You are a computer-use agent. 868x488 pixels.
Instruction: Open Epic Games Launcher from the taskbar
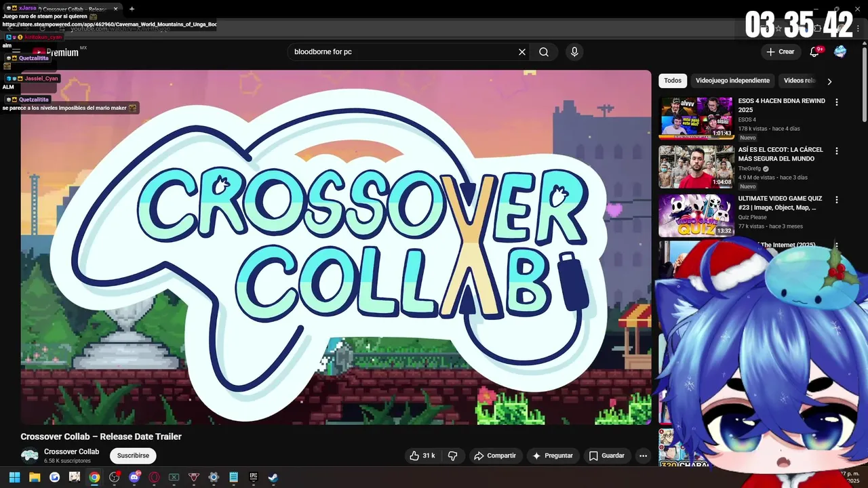(x=254, y=477)
